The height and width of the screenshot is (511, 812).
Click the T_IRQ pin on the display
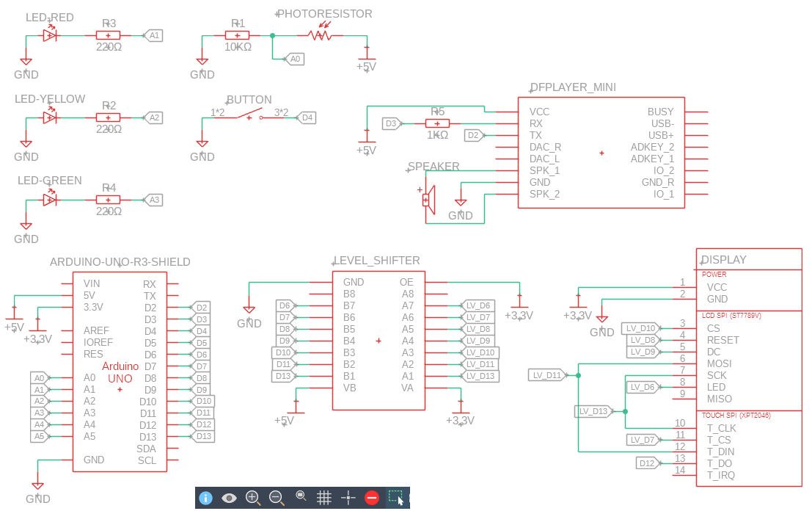(x=721, y=475)
